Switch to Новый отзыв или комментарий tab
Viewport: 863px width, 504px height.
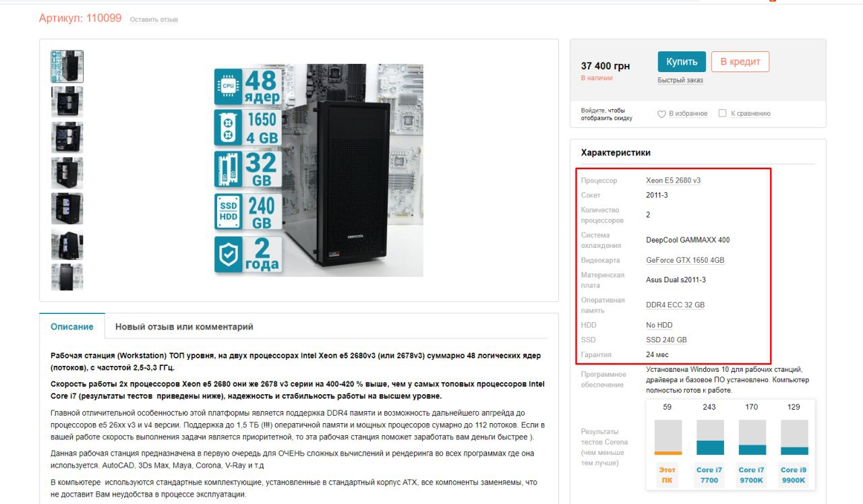[x=184, y=327]
